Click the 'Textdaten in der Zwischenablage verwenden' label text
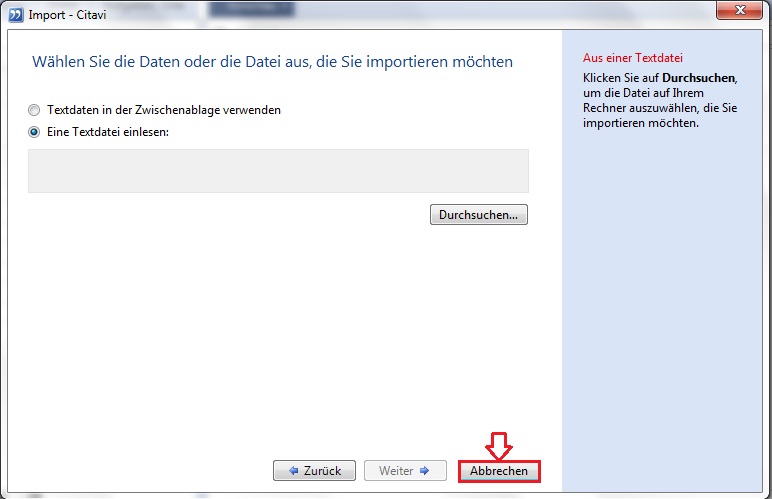 pos(164,110)
